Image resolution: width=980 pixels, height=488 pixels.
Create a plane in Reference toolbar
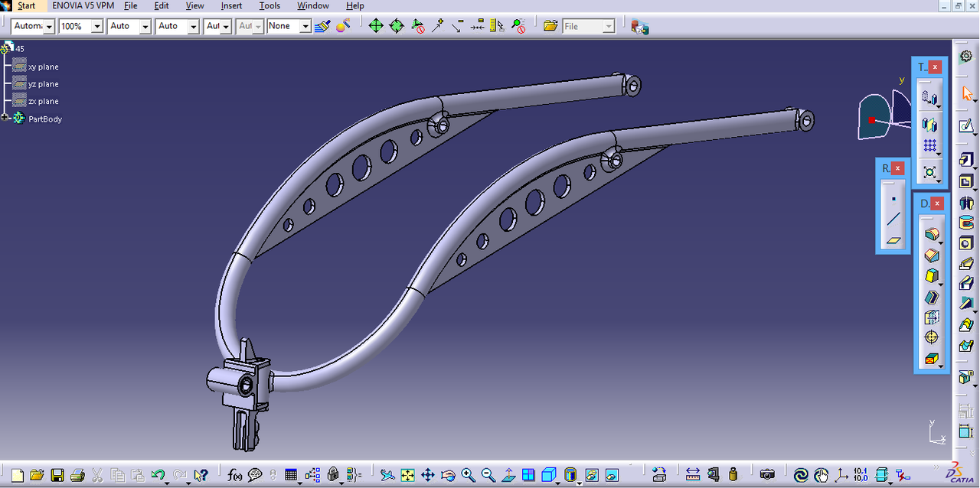tap(893, 240)
